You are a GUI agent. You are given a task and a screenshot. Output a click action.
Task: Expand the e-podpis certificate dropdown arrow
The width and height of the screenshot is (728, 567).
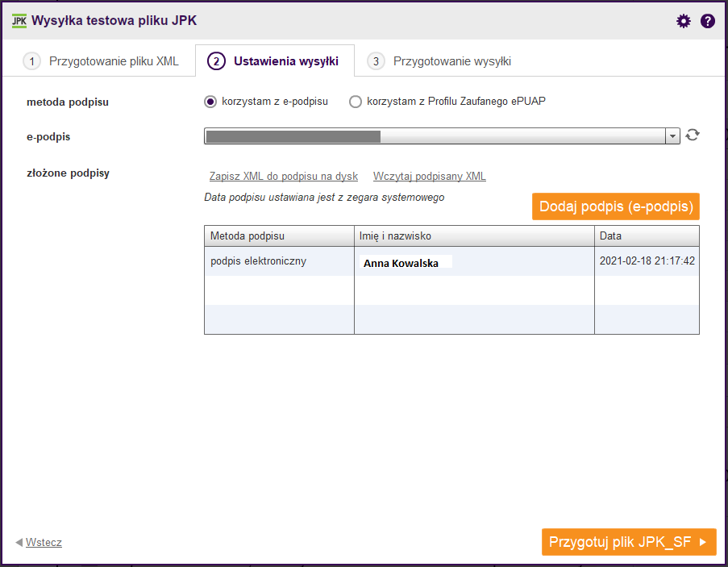coord(672,136)
